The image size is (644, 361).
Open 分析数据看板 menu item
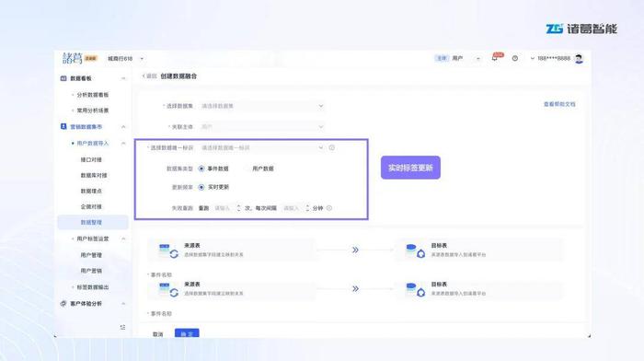[x=93, y=95]
